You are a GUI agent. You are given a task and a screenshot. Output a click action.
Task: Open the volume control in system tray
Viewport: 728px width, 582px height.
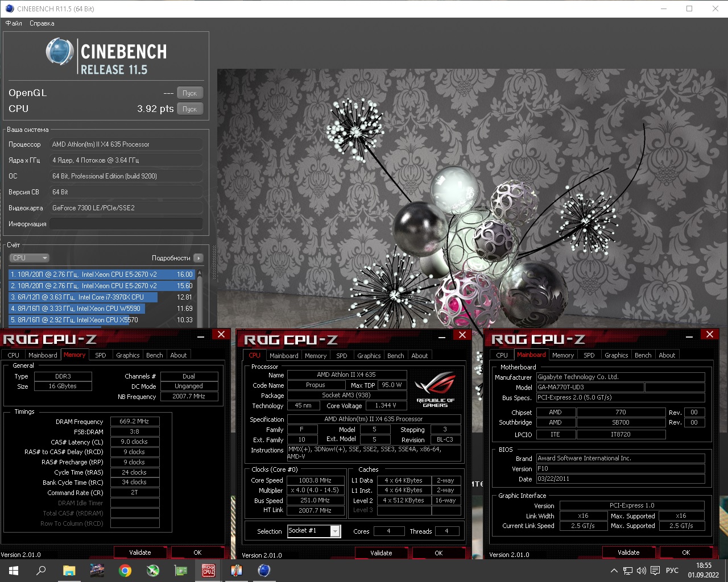coord(642,571)
